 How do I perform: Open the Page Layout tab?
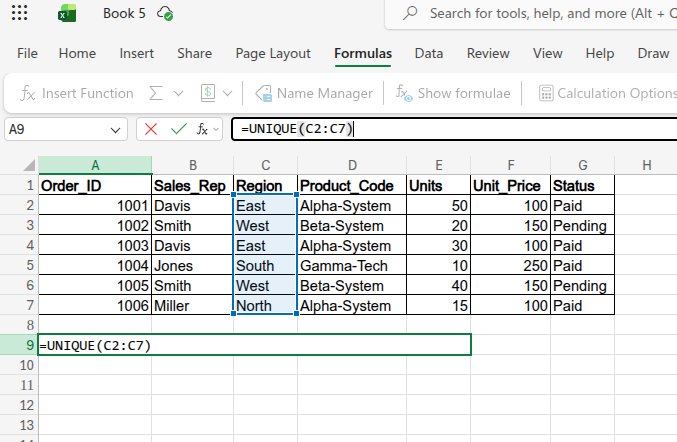[x=273, y=53]
